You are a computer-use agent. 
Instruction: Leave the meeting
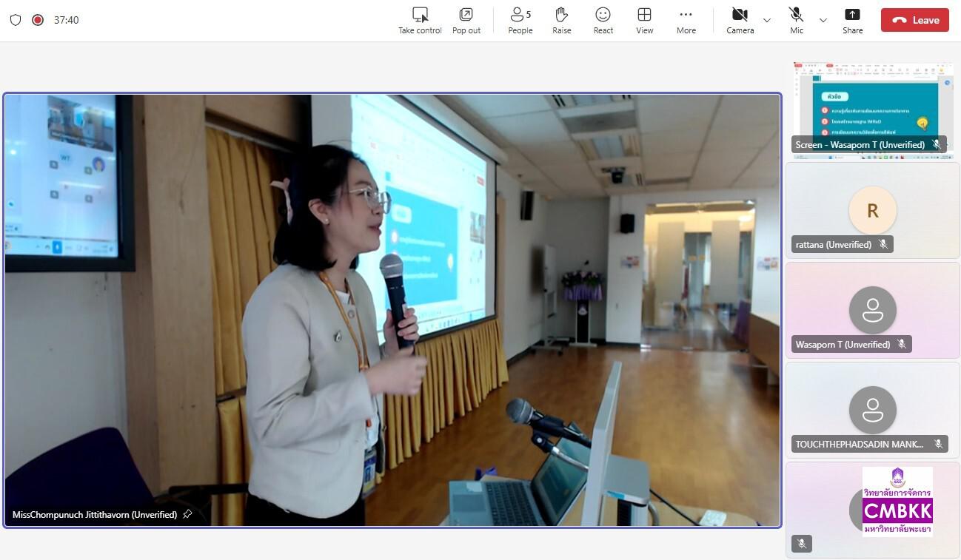[914, 20]
